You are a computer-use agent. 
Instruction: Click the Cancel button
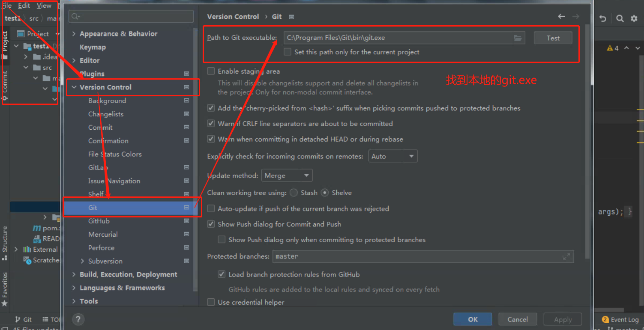click(x=518, y=319)
